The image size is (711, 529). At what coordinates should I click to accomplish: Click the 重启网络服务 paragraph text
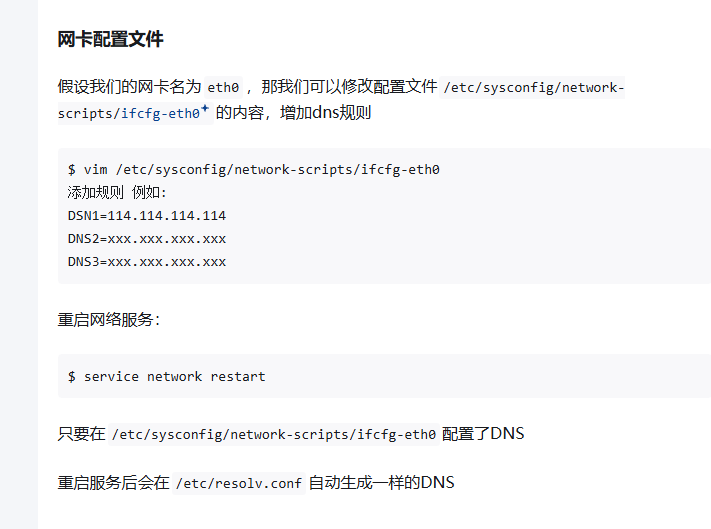(x=109, y=320)
